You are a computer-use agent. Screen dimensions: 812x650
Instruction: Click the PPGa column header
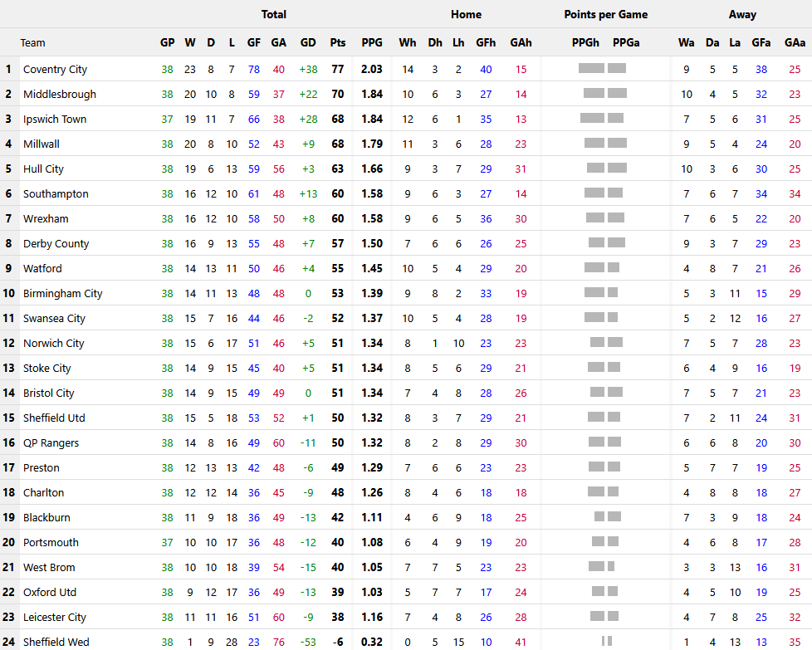[626, 43]
